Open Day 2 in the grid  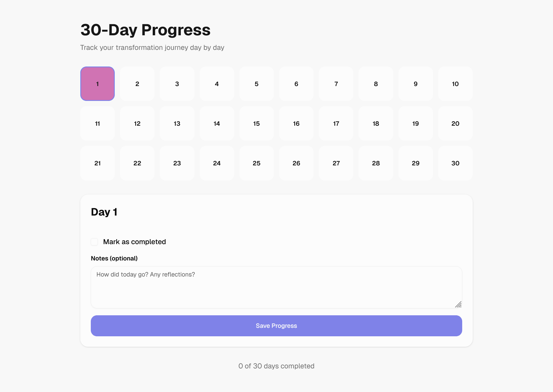click(x=137, y=84)
